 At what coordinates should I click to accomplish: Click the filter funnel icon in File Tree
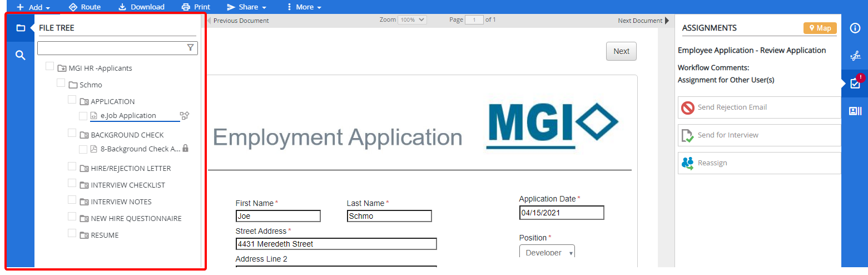(x=191, y=48)
